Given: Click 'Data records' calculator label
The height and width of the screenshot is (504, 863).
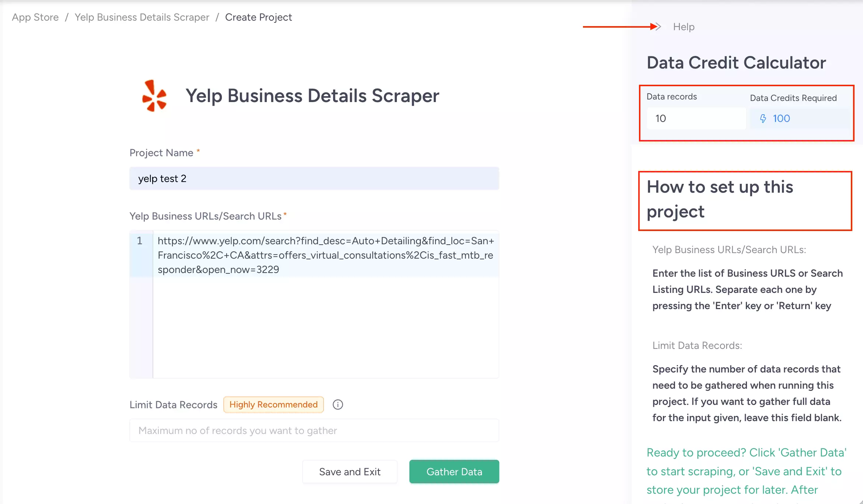Looking at the screenshot, I should click(672, 97).
